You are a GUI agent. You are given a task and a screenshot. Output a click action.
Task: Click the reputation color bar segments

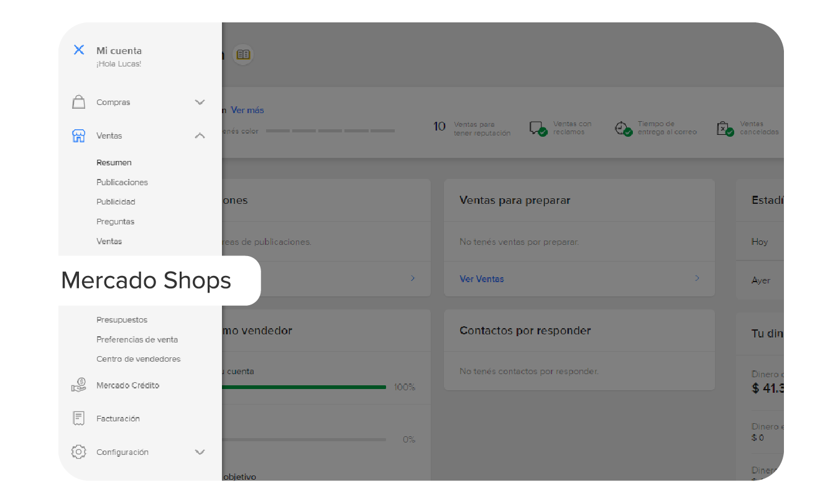coord(330,131)
